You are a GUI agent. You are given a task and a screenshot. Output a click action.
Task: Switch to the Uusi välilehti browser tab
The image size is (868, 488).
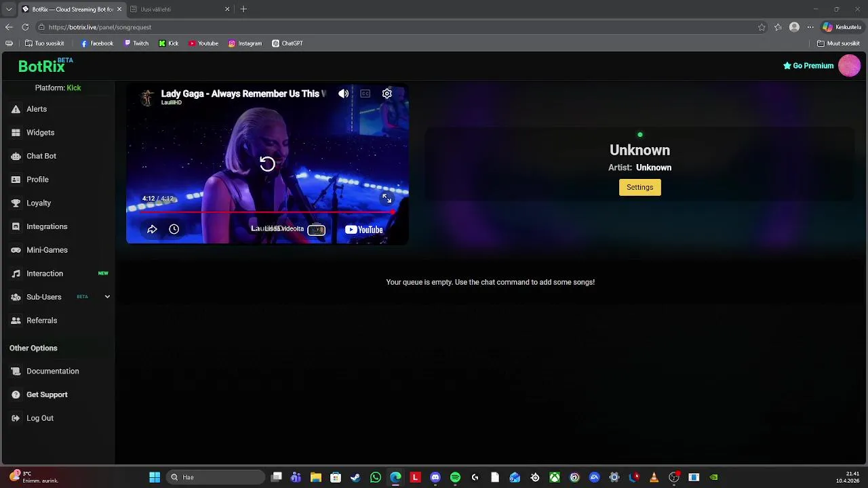tap(180, 9)
